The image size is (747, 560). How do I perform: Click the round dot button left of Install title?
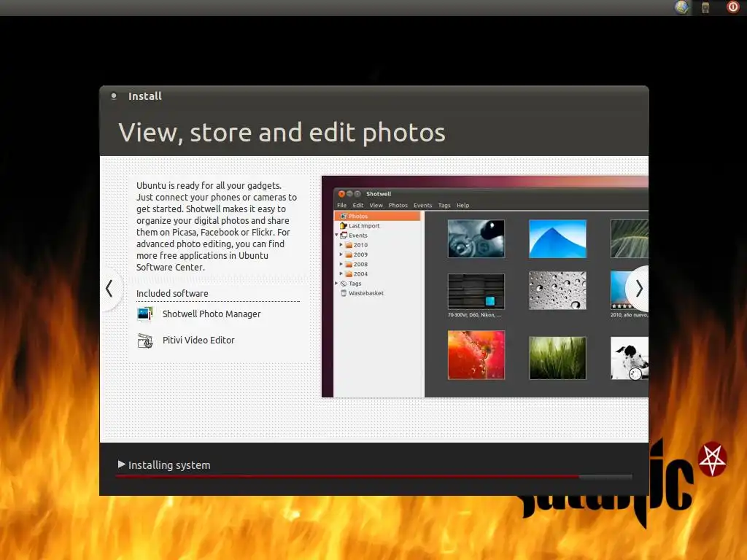114,96
